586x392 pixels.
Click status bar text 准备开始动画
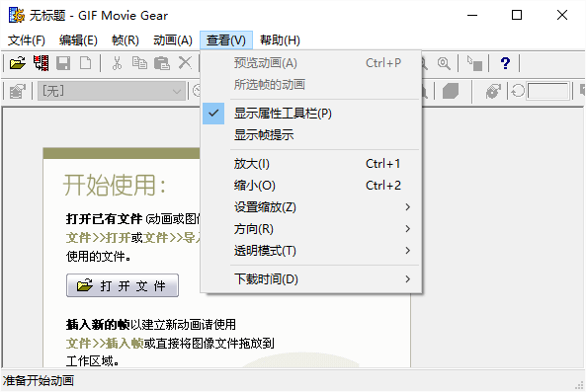tap(39, 381)
